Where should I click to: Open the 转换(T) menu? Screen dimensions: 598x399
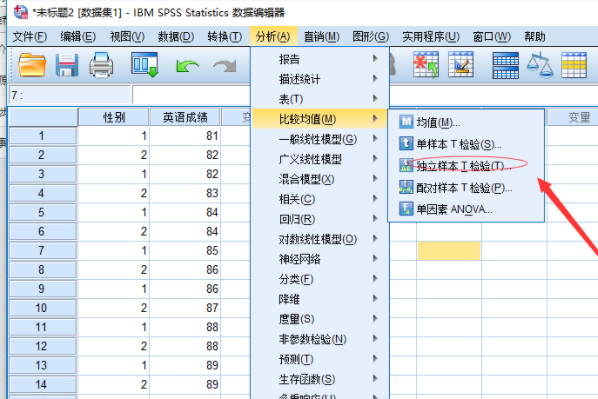(x=225, y=37)
